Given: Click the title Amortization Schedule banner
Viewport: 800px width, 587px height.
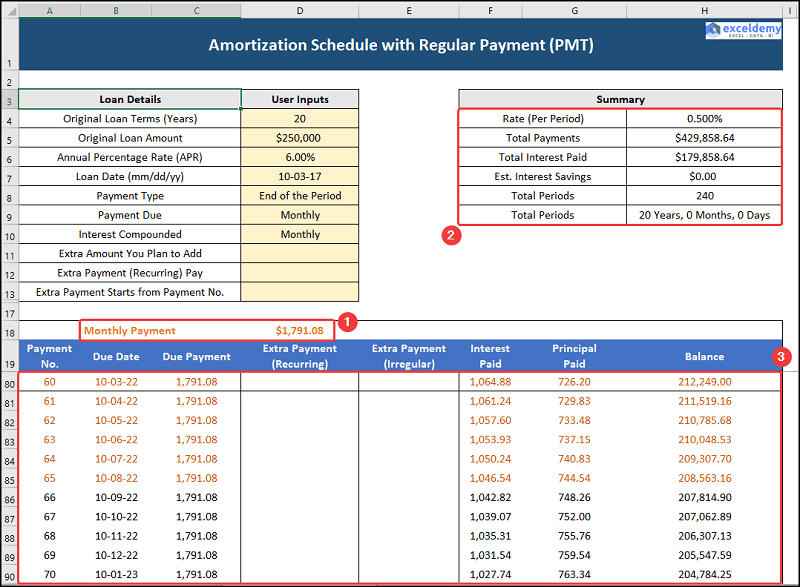Looking at the screenshot, I should click(x=401, y=45).
